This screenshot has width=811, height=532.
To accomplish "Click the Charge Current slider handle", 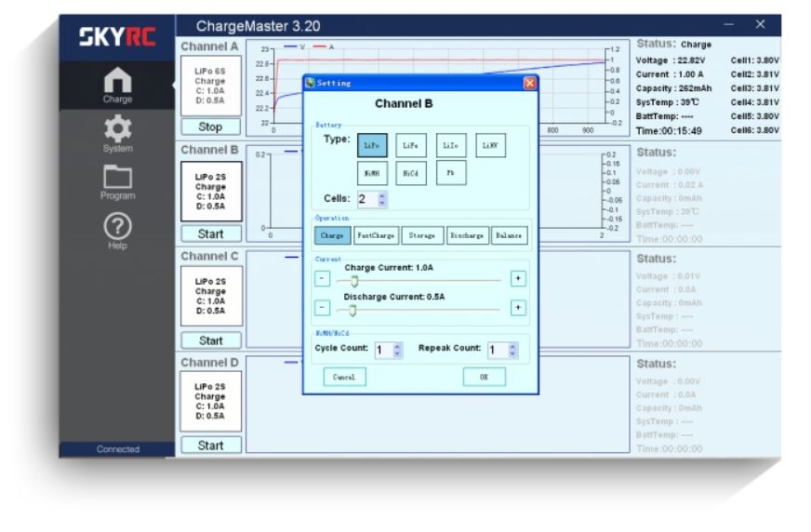I will click(354, 281).
